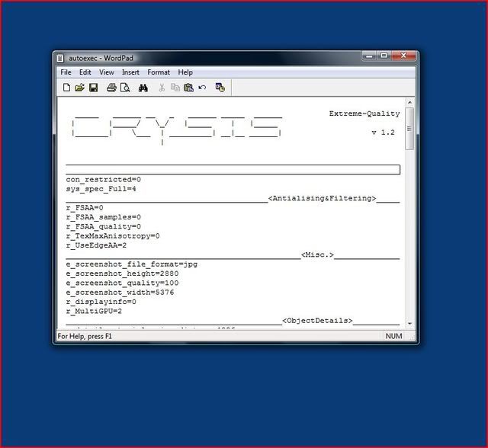Click the Undo arrow icon
The image size is (488, 448).
(x=202, y=88)
